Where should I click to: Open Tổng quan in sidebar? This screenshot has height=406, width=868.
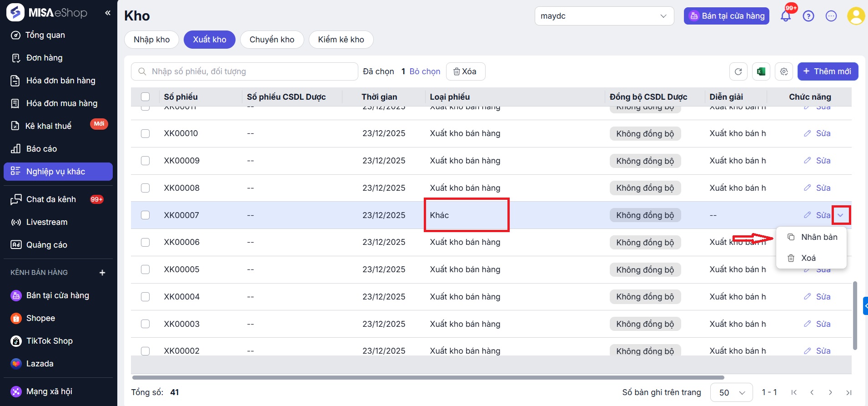click(58, 35)
